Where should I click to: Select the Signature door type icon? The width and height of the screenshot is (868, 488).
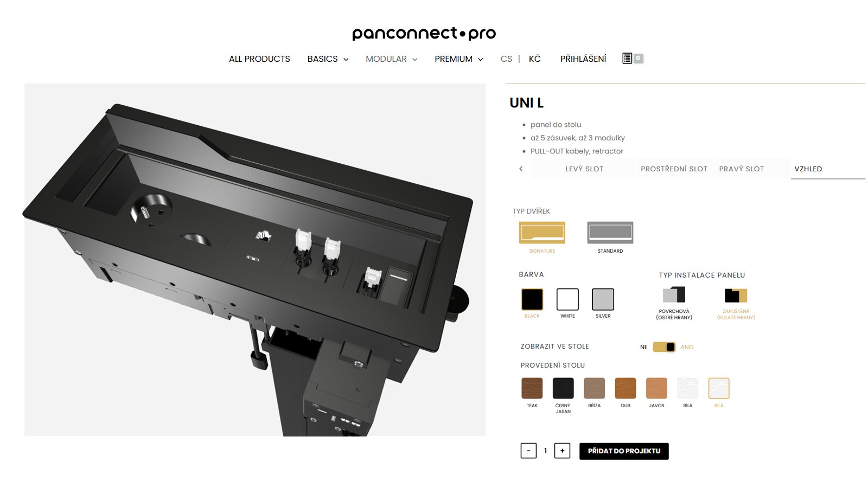(x=542, y=233)
